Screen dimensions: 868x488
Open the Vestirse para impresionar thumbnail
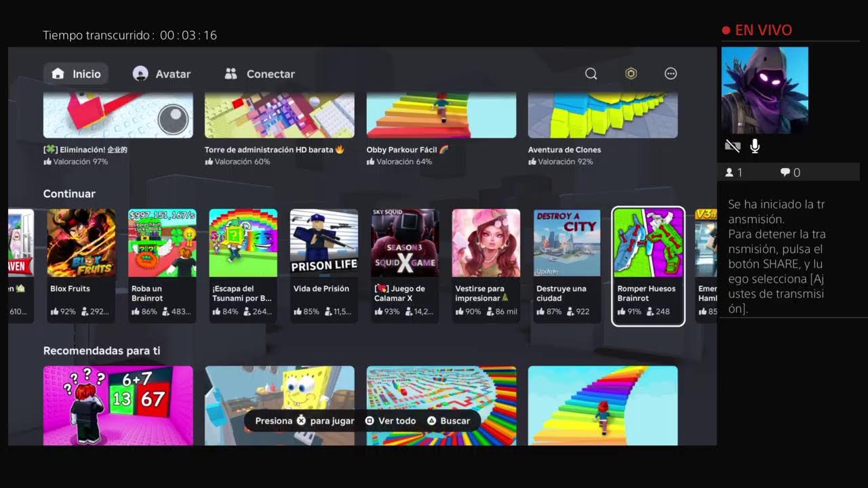coord(486,243)
